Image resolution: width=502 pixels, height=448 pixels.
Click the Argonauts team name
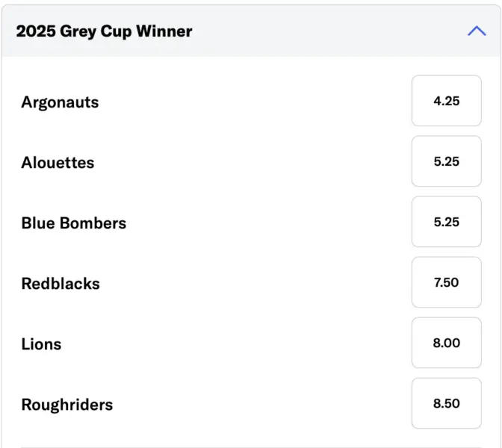point(60,102)
